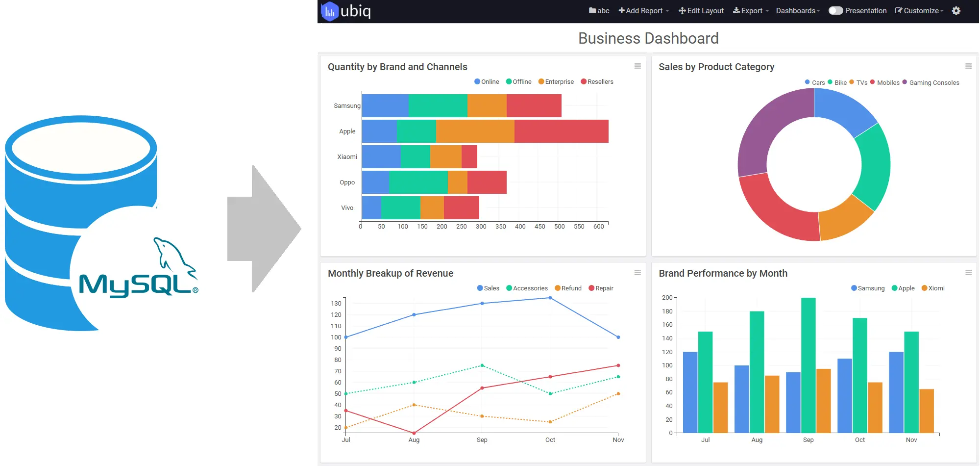This screenshot has width=980, height=466.
Task: Click Oppo's green Offline bar segment
Action: (x=418, y=182)
